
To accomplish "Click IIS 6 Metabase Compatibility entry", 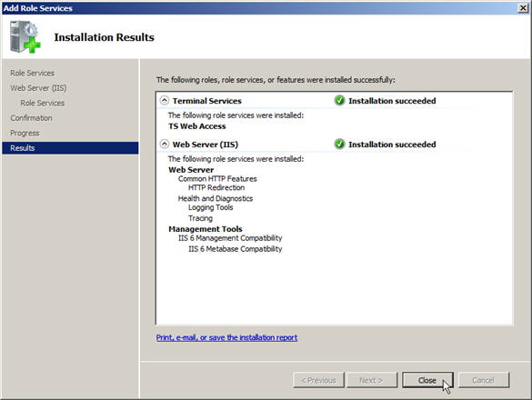I will coord(236,249).
